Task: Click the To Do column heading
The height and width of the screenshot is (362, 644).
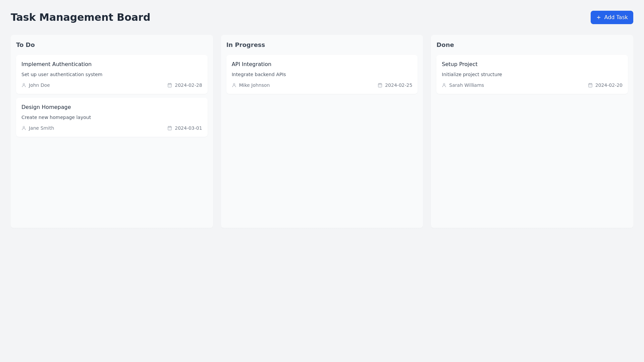Action: tap(25, 45)
